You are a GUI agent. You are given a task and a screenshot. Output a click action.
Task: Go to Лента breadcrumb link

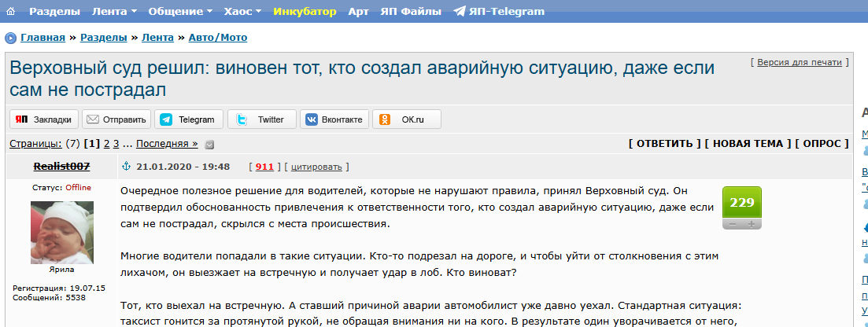pos(157,38)
